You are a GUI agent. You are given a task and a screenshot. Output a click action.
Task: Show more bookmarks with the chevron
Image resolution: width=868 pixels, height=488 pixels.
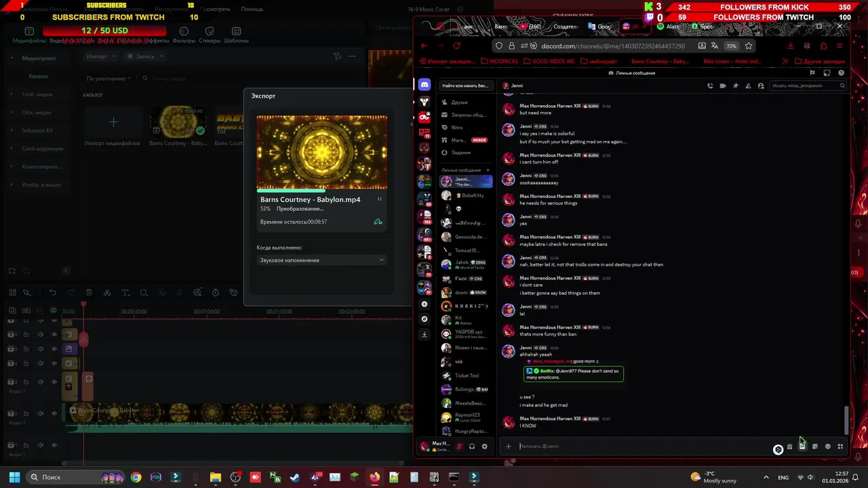[785, 61]
